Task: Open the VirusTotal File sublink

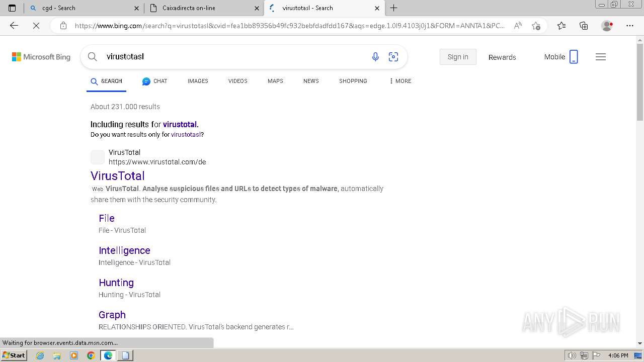Action: (107, 218)
